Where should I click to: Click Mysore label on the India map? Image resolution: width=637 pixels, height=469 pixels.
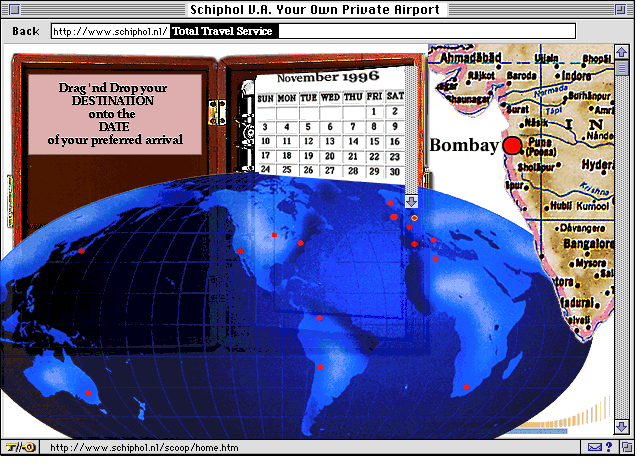591,263
